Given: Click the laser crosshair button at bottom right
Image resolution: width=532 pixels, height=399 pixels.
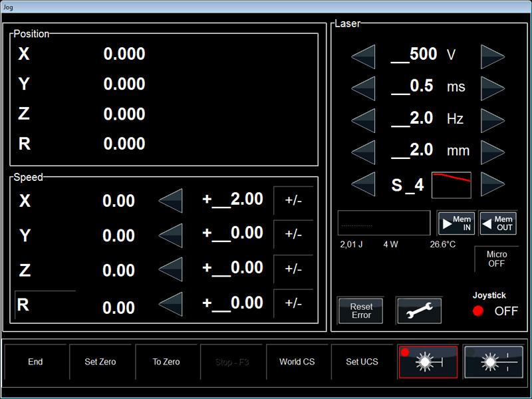Looking at the screenshot, I should click(493, 362).
